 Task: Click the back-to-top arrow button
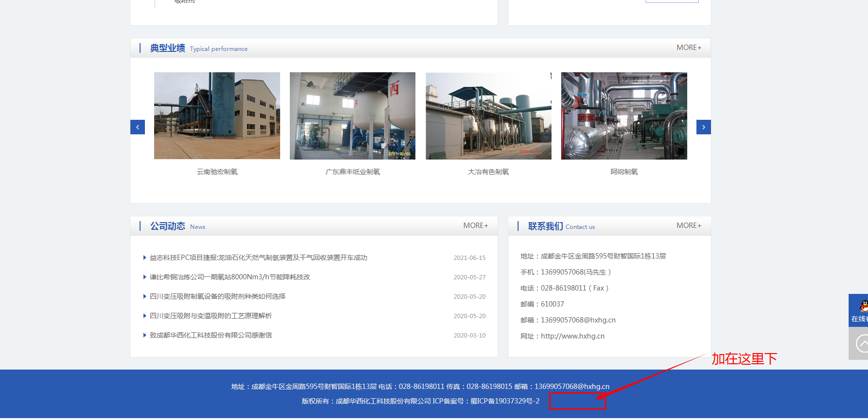[x=861, y=344]
